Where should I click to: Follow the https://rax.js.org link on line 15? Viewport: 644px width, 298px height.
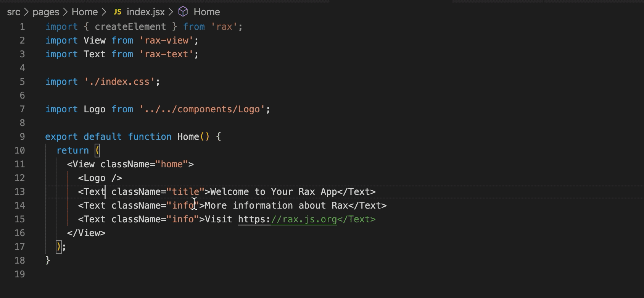288,219
